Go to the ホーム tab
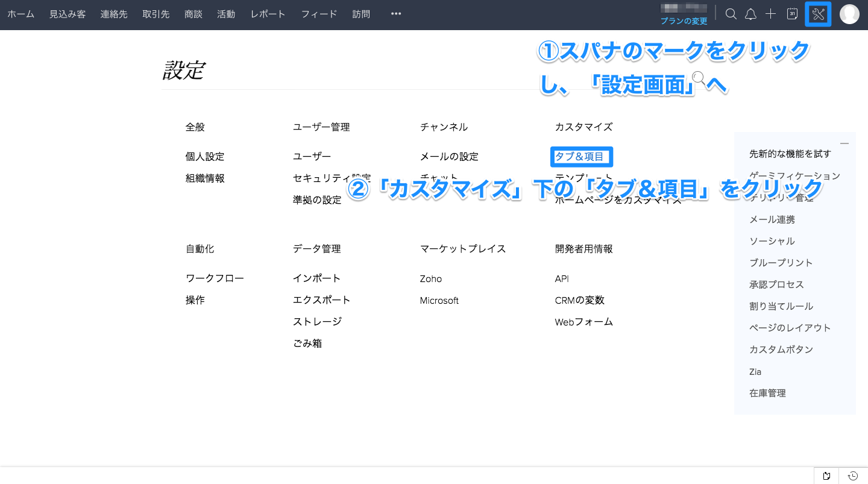The image size is (868, 484). (x=20, y=14)
